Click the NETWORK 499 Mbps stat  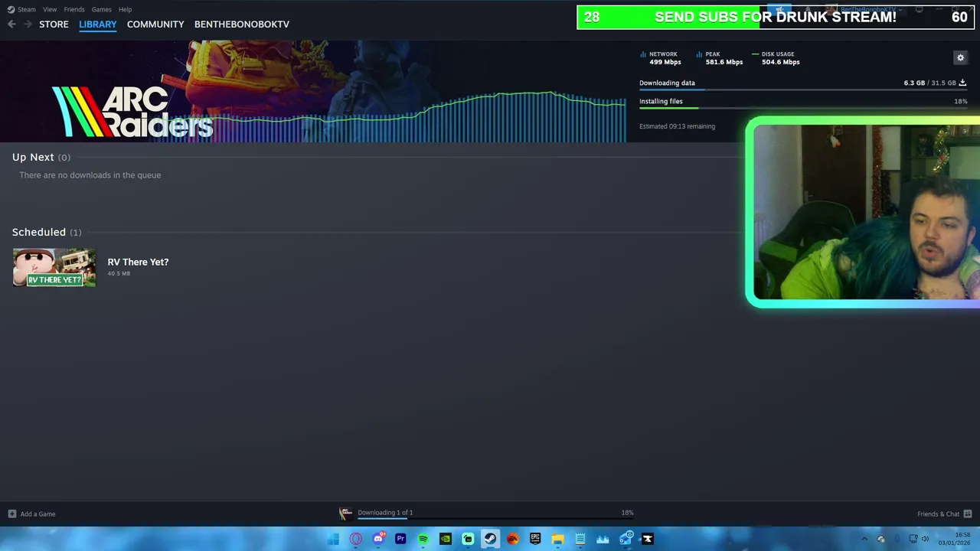click(661, 58)
